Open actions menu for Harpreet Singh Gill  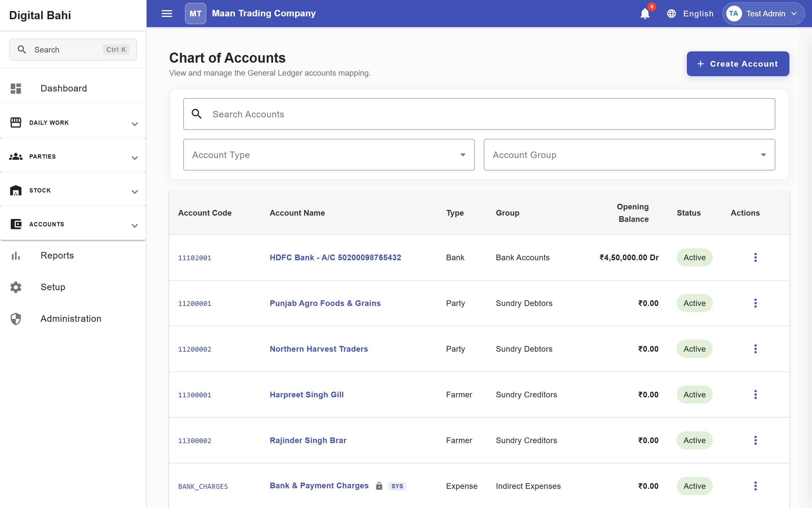click(x=755, y=395)
